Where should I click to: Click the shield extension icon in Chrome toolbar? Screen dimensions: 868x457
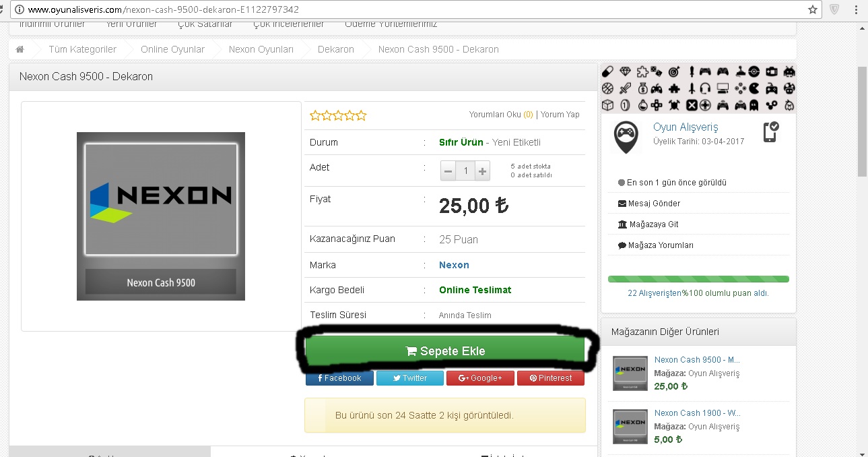pos(835,9)
